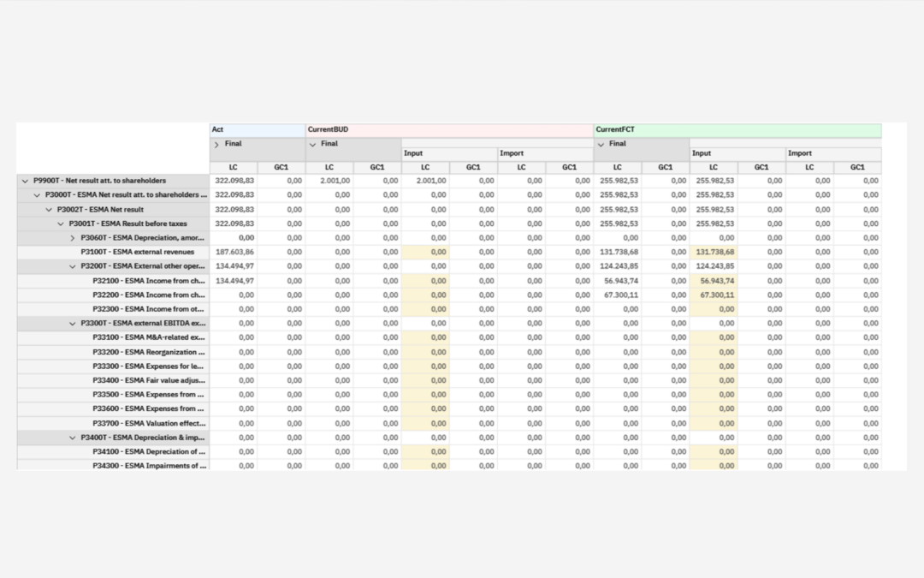Select P33100 ESMA M&A-related row label
The image size is (924, 578).
tap(149, 337)
